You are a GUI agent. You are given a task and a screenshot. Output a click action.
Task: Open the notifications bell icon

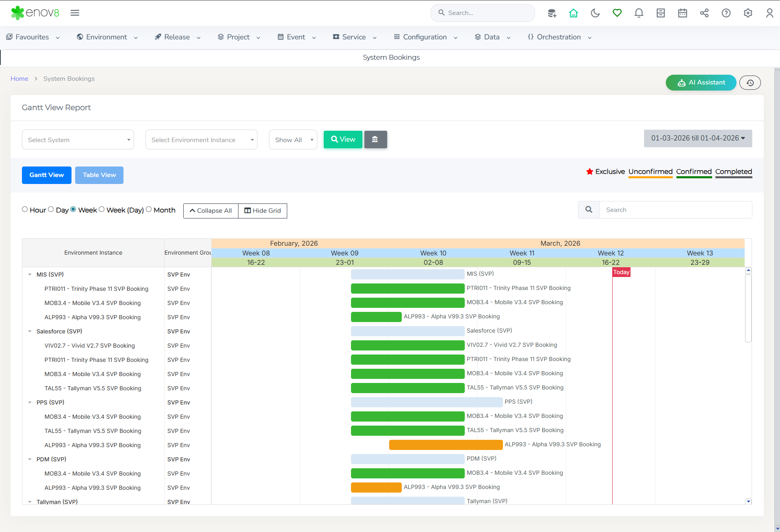[639, 13]
